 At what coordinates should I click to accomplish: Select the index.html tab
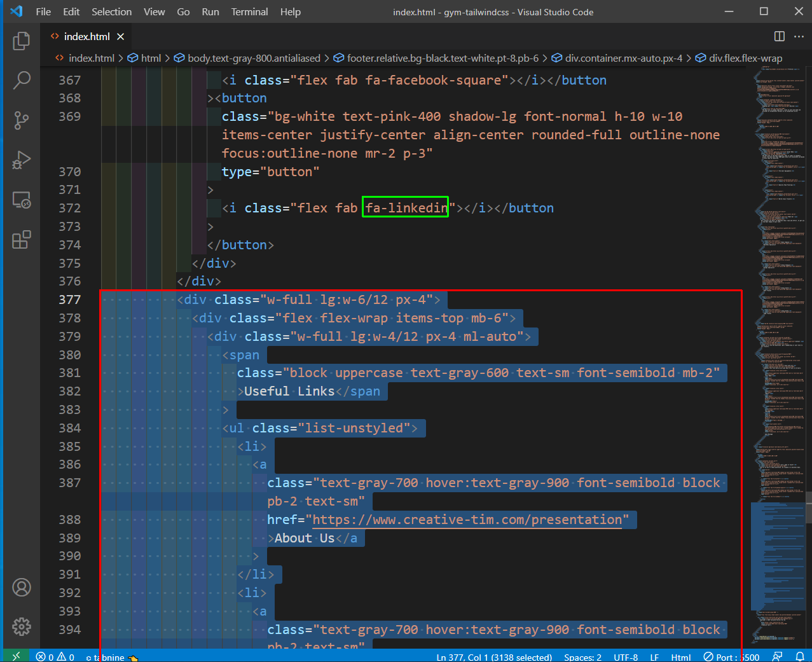87,36
